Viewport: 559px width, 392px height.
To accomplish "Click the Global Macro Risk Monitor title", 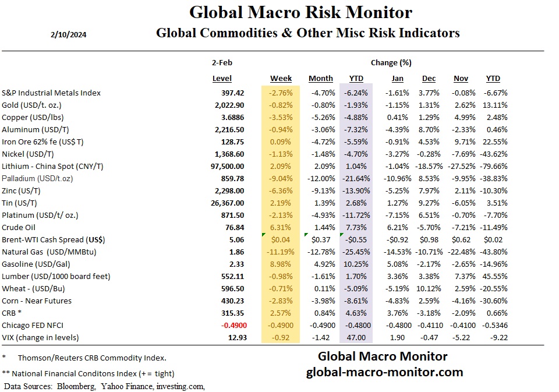I will (x=300, y=12).
